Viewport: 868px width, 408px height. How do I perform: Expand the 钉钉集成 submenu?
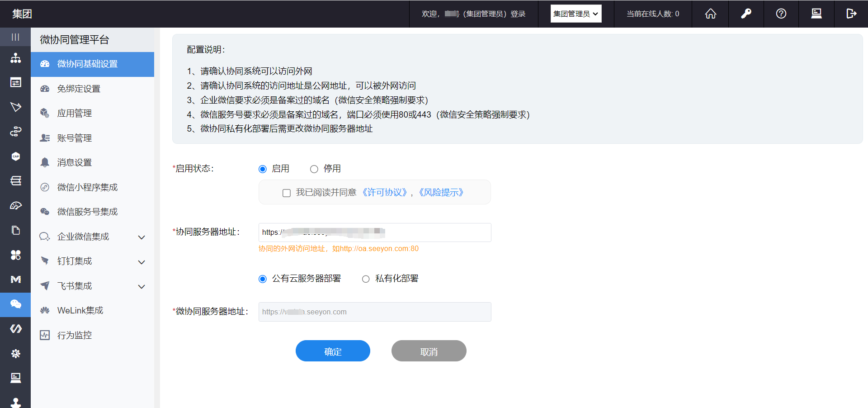(x=141, y=262)
